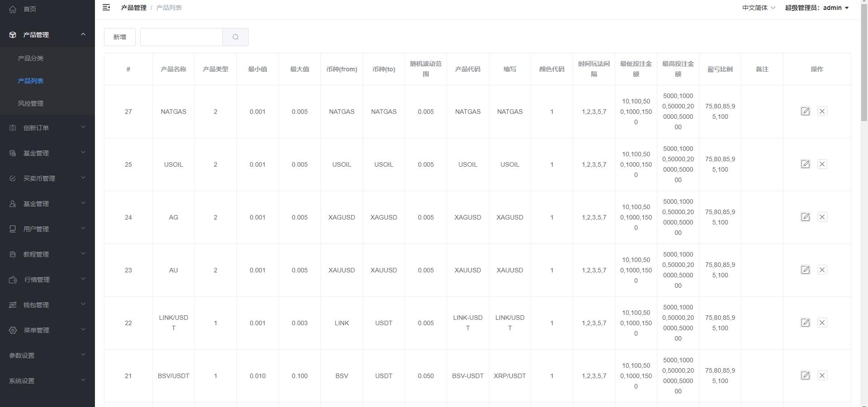Expand the 买卖币管理 chevron

(x=83, y=178)
